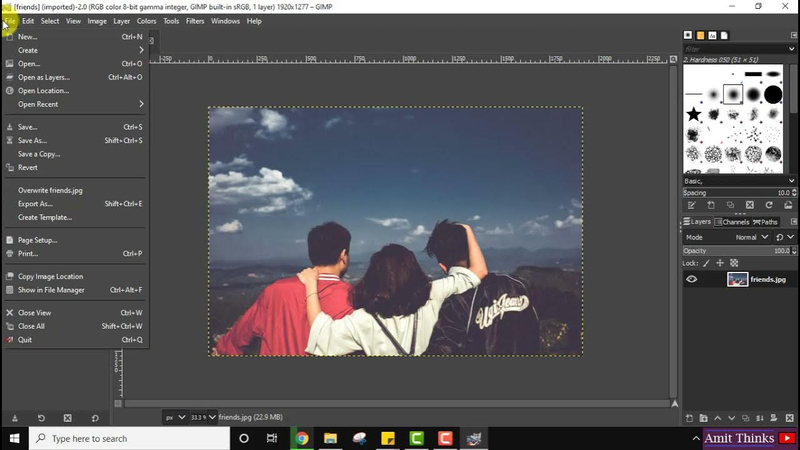
Task: Choose Quit from the File menu
Action: click(75, 340)
